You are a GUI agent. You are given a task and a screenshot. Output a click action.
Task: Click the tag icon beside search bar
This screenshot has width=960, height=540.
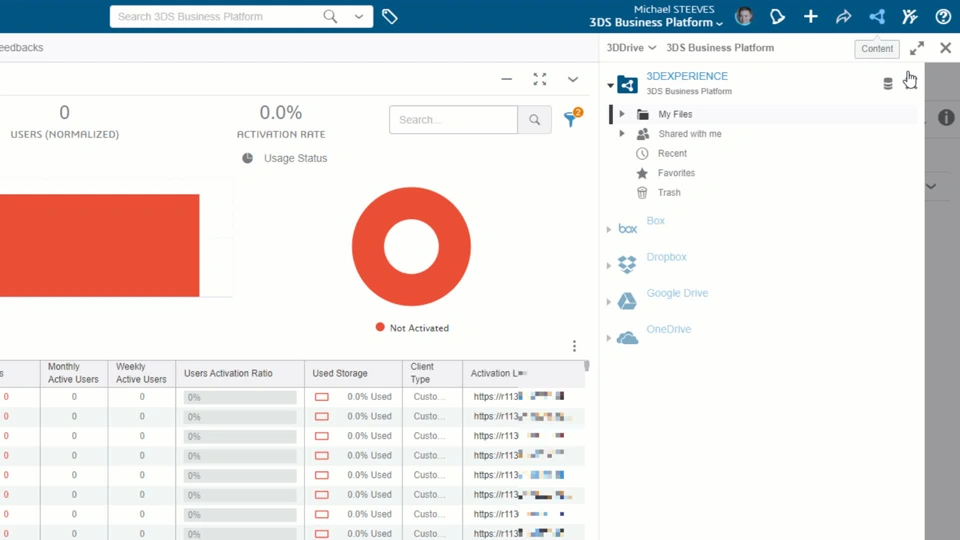(x=389, y=17)
